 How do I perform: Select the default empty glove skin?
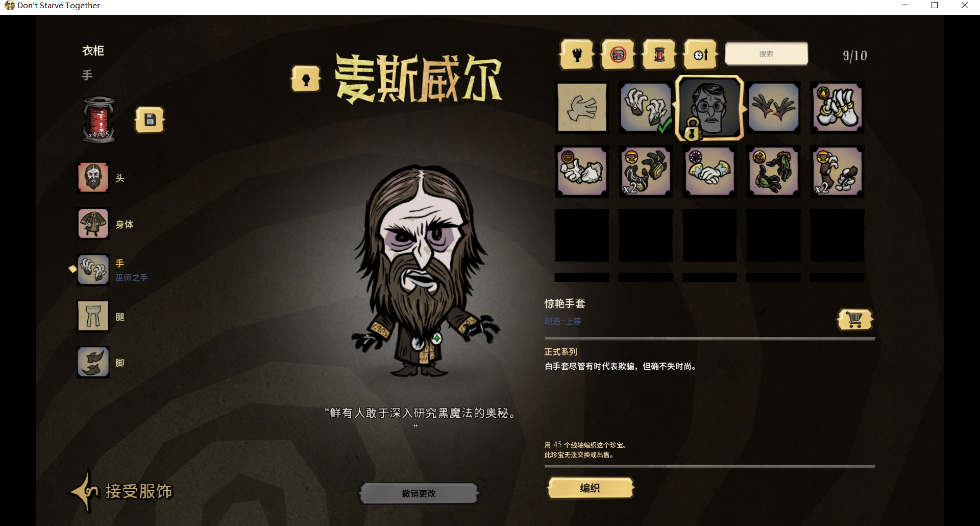[582, 108]
